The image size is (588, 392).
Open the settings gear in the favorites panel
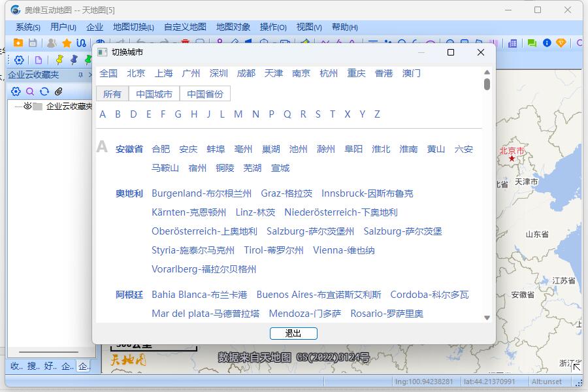click(16, 91)
